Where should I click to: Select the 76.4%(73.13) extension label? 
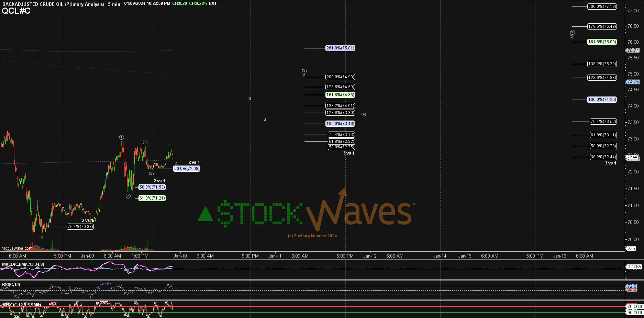(x=341, y=135)
